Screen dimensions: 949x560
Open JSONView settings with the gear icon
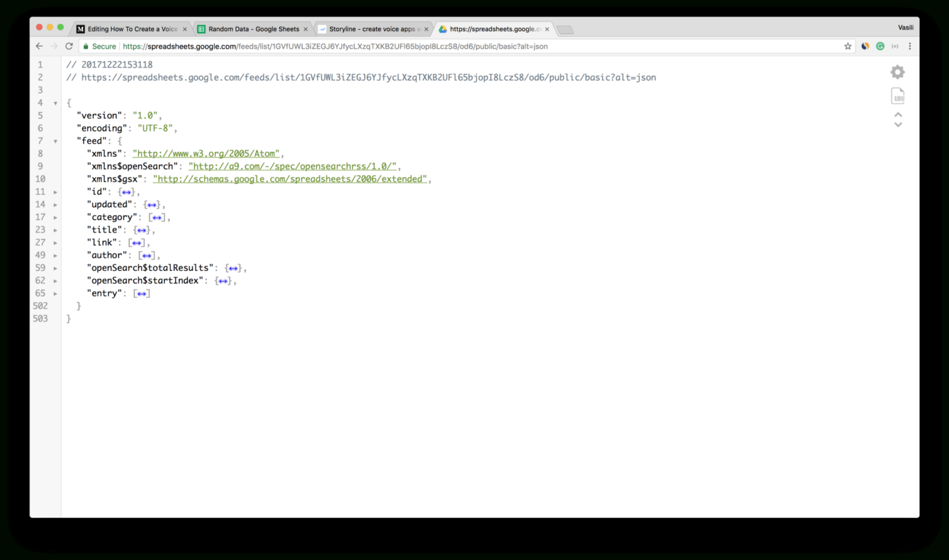897,72
